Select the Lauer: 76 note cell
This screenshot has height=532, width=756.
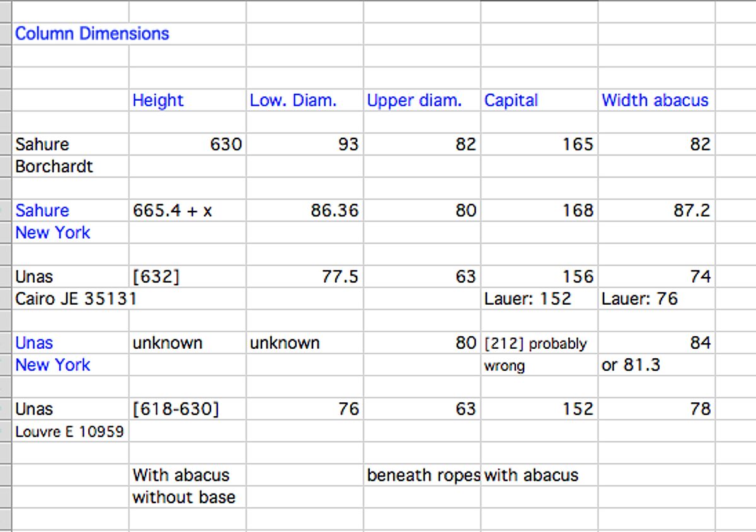click(x=639, y=299)
